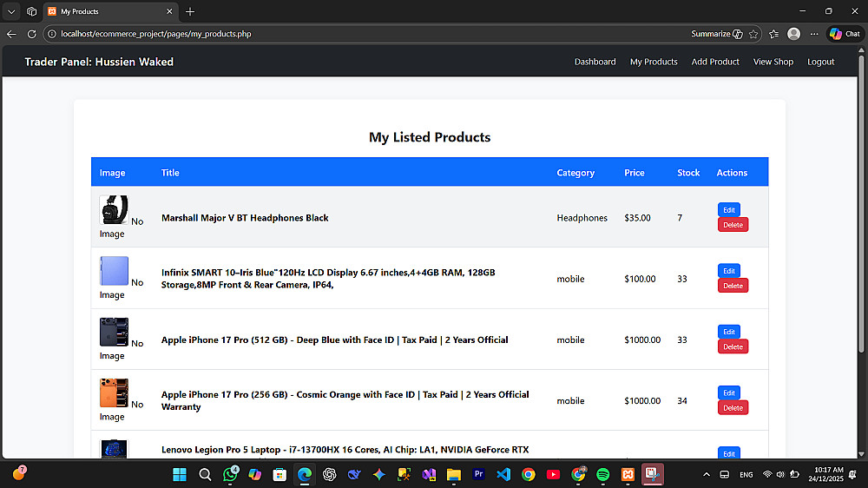
Task: Edit the Lenovo Legion Pro 5 laptop product
Action: pos(729,453)
